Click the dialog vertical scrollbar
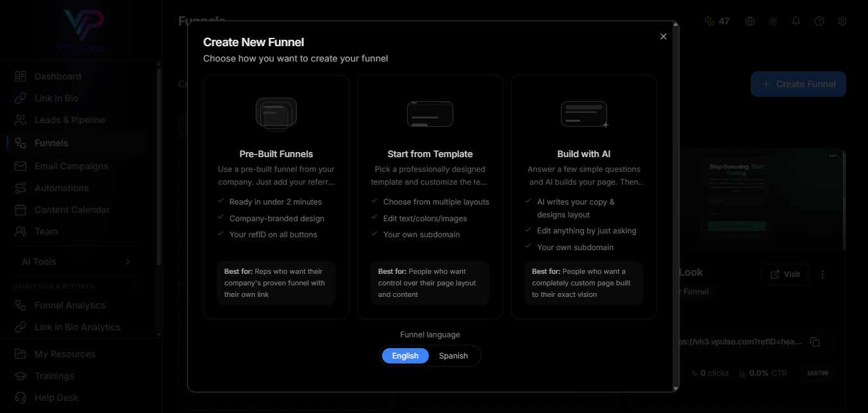The image size is (868, 413). coord(676,206)
